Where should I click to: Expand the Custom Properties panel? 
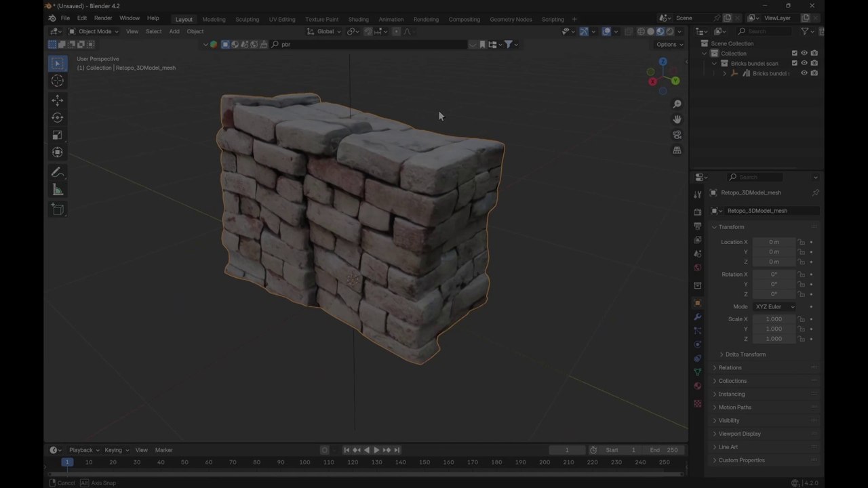pyautogui.click(x=741, y=460)
